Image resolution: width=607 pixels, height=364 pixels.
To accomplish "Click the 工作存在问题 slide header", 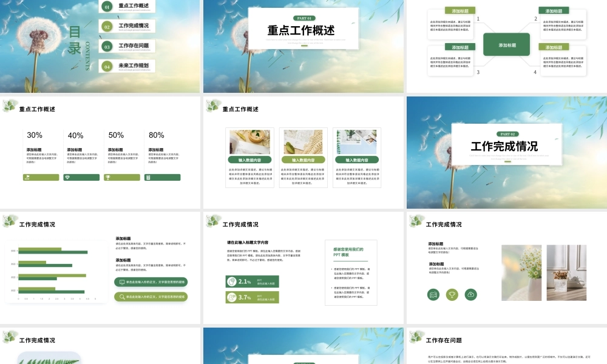I will pyautogui.click(x=444, y=340).
